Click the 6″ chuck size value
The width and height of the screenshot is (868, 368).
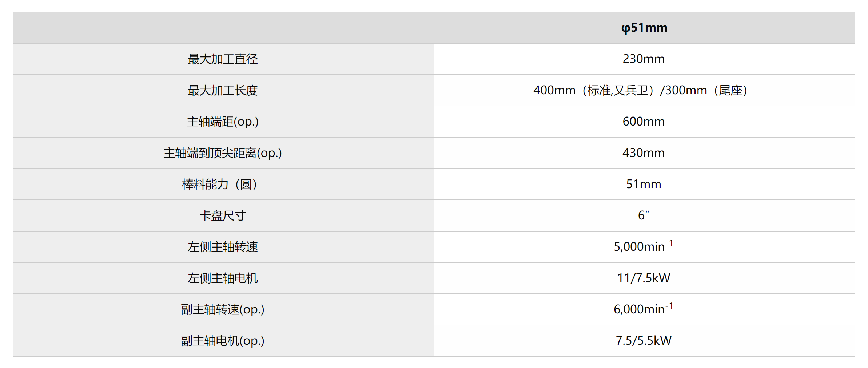coord(644,215)
